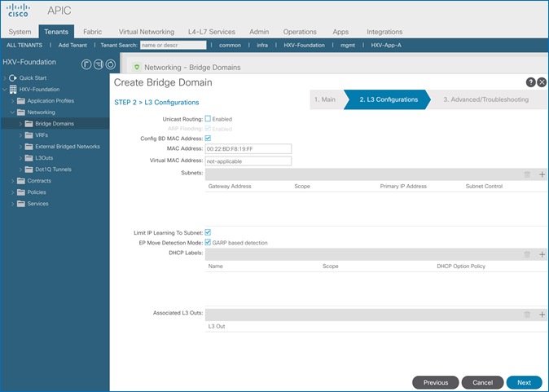Toggle the ARP Flooding checkbox
Viewport: 549px width, 392px height.
coord(208,129)
